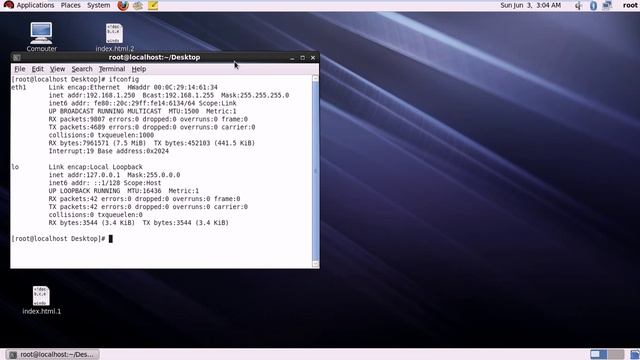Launch the mail client icon in top panel

point(138,6)
